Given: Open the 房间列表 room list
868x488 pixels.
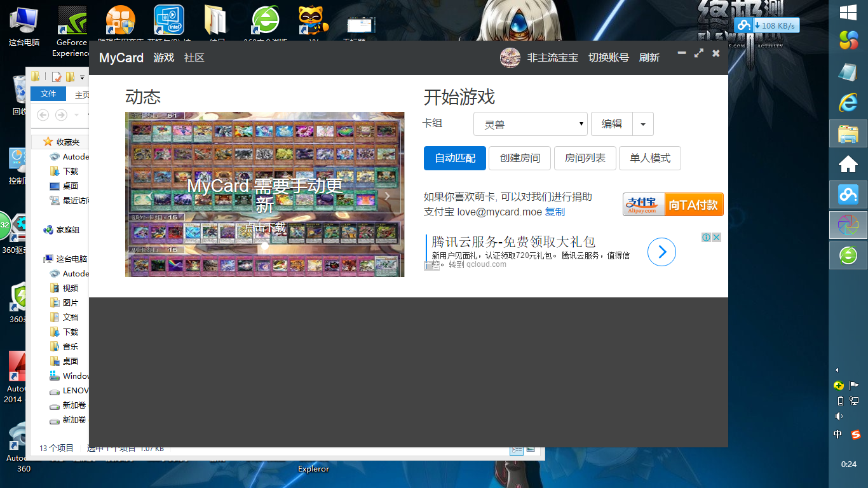Looking at the screenshot, I should click(x=585, y=158).
